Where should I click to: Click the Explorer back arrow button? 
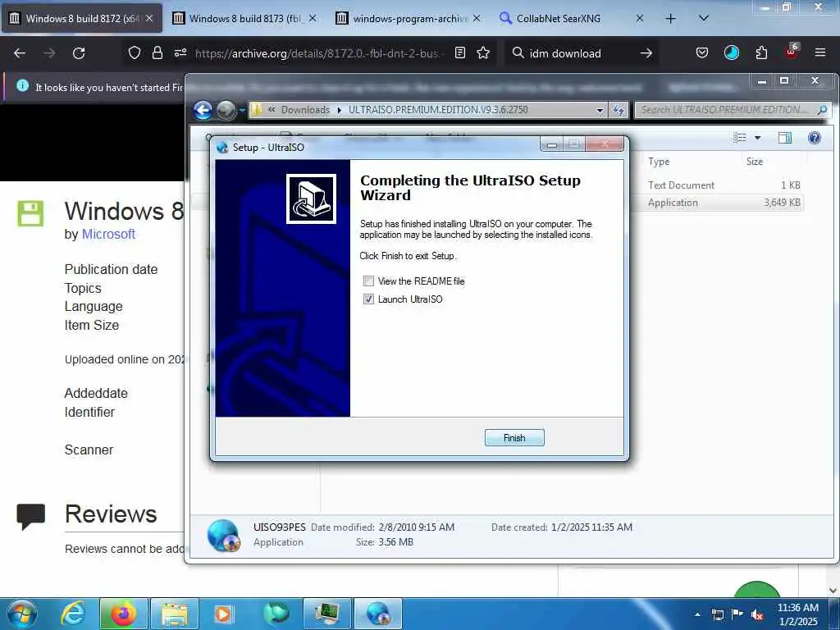point(203,110)
